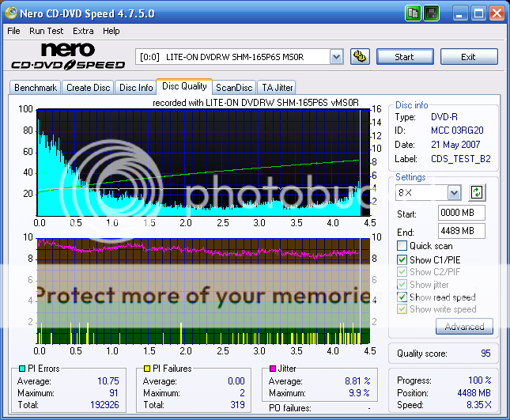Click the green floppy disk save icon
The image size is (510, 420).
tap(432, 13)
